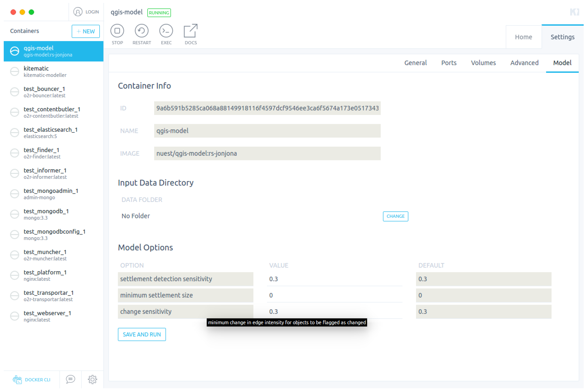Switch to the General settings tab
The height and width of the screenshot is (392, 588).
[x=415, y=63]
